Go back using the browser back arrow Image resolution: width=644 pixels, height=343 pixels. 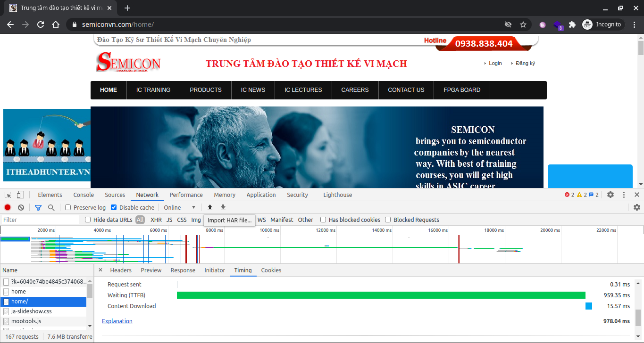click(10, 24)
